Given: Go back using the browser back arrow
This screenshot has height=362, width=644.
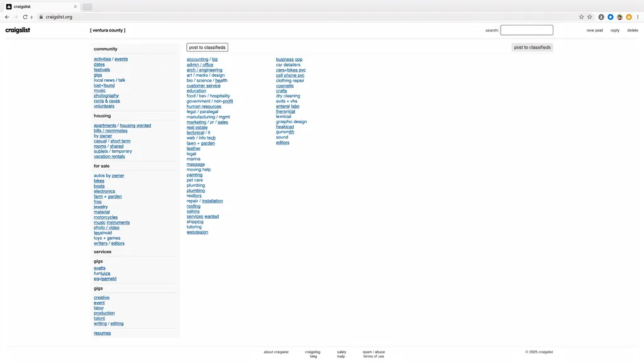Looking at the screenshot, I should pyautogui.click(x=7, y=17).
